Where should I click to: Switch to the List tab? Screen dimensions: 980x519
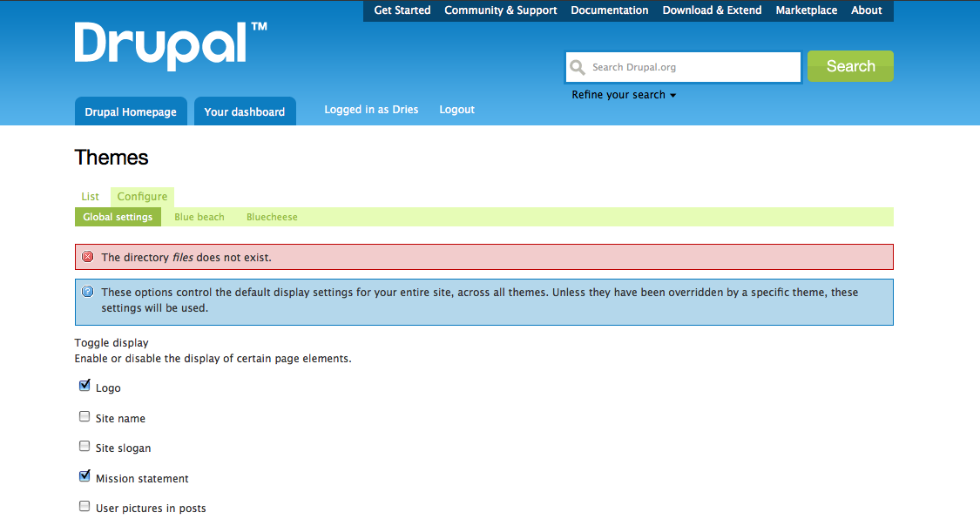[90, 196]
